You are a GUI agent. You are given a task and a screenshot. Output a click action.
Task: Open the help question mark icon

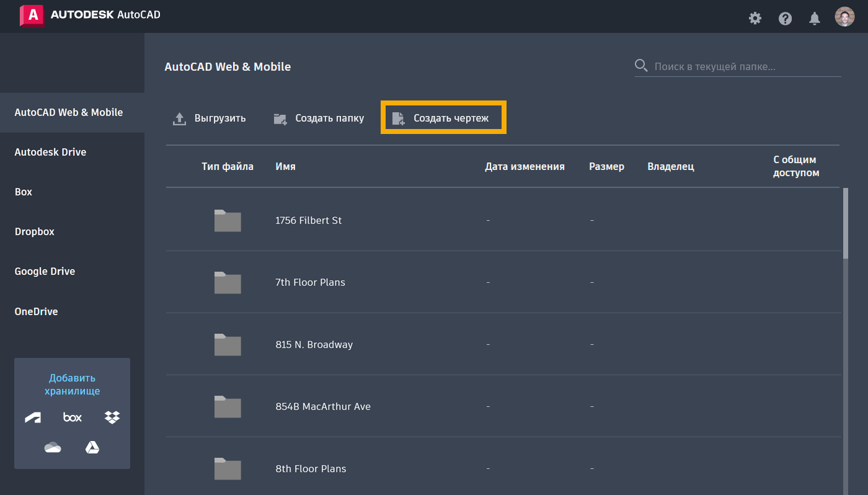click(786, 18)
